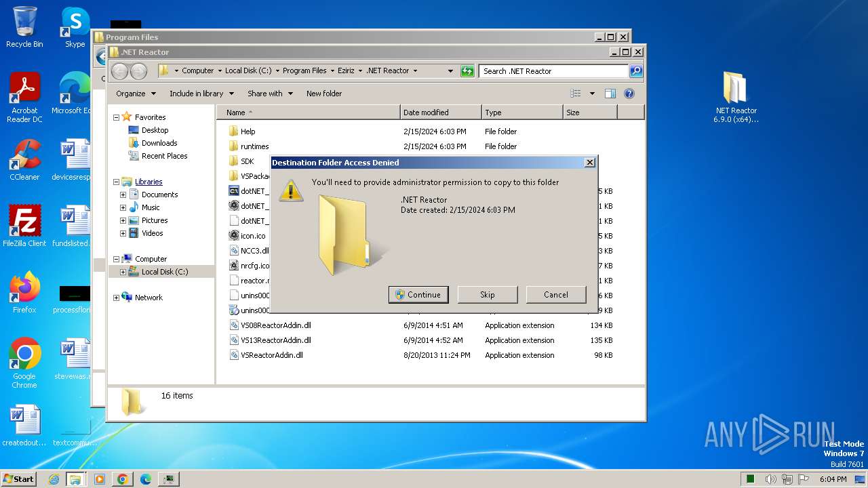868x488 pixels.
Task: Click the search magnifier icon
Action: (635, 71)
